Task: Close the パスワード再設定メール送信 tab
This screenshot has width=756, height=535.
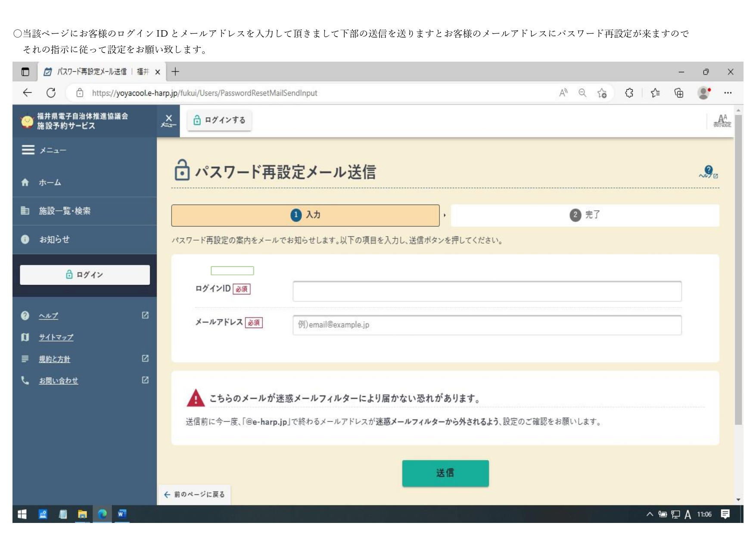Action: pyautogui.click(x=158, y=72)
